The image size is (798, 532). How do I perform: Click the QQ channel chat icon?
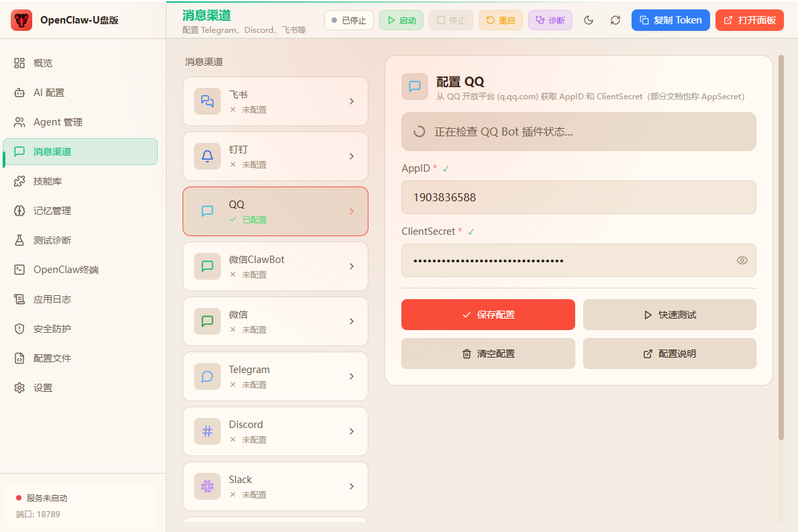tap(207, 211)
